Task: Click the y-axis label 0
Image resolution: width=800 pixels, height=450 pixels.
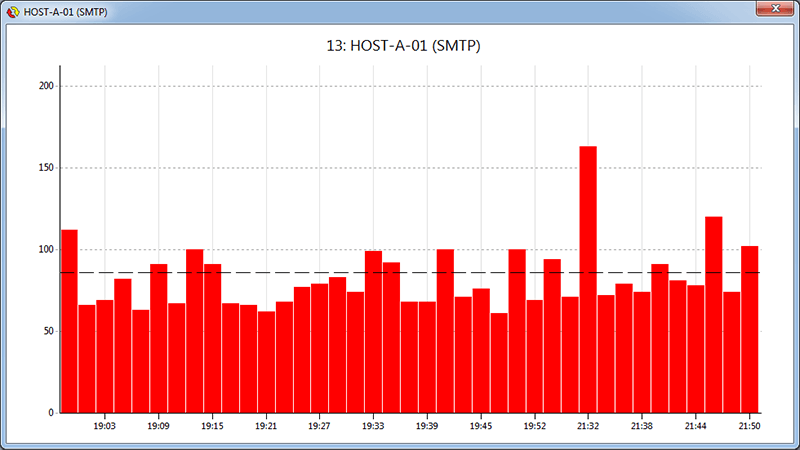Action: pyautogui.click(x=51, y=412)
